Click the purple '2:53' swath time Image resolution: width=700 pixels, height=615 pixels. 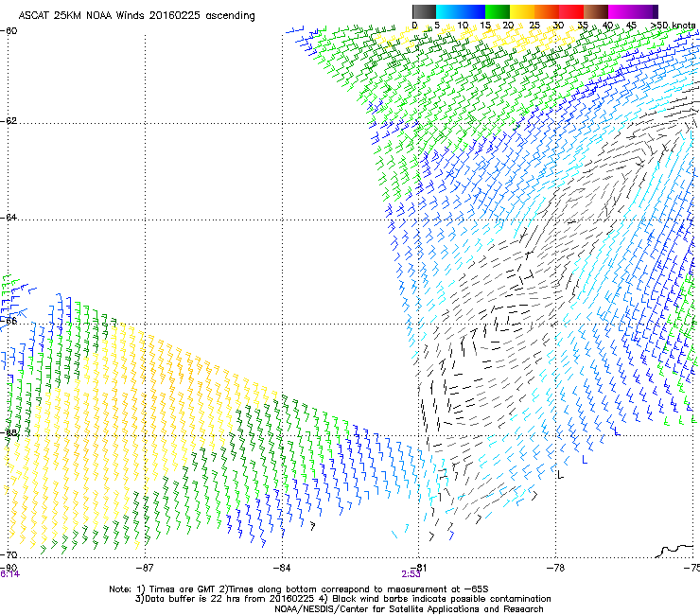411,574
